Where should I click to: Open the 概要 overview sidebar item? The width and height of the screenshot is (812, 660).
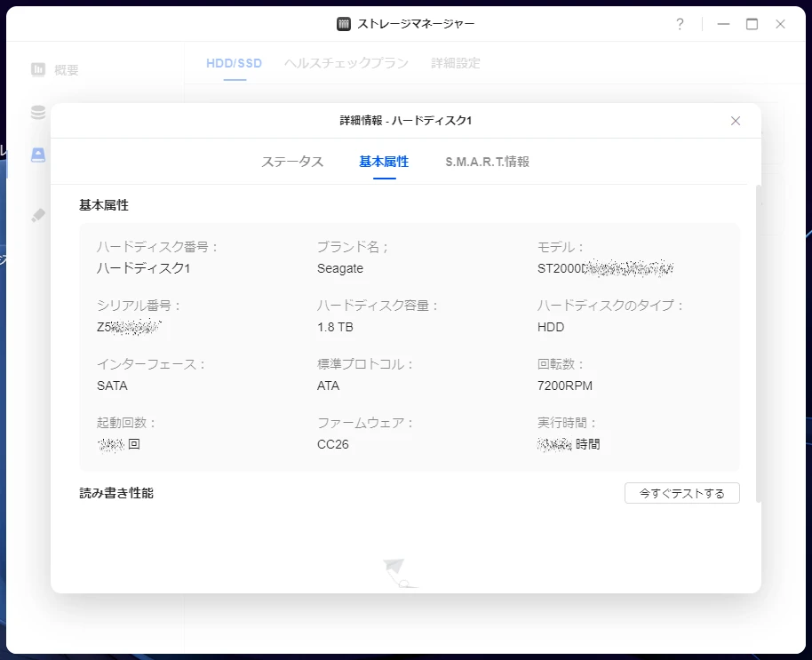tap(55, 69)
